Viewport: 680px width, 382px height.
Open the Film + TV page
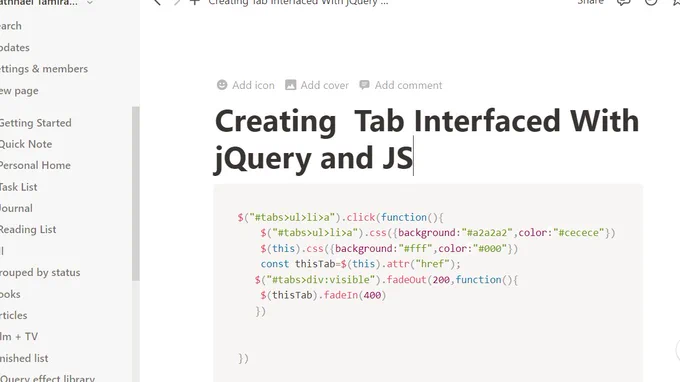[x=19, y=336]
